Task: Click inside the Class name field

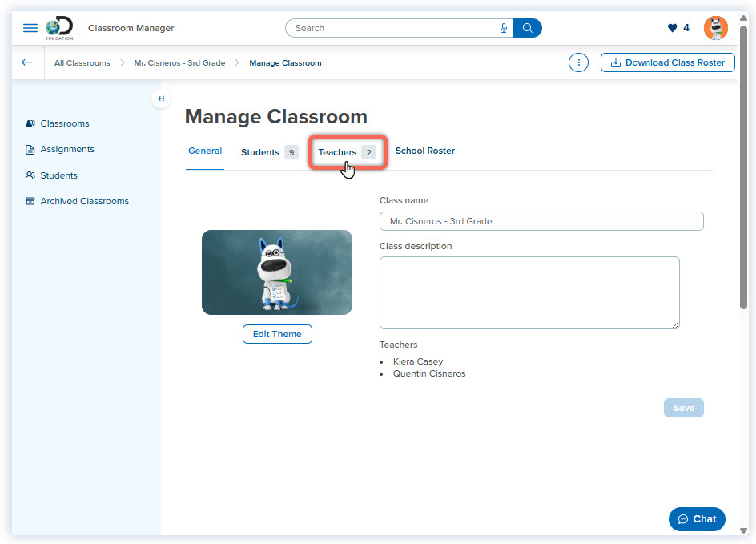Action: point(541,221)
